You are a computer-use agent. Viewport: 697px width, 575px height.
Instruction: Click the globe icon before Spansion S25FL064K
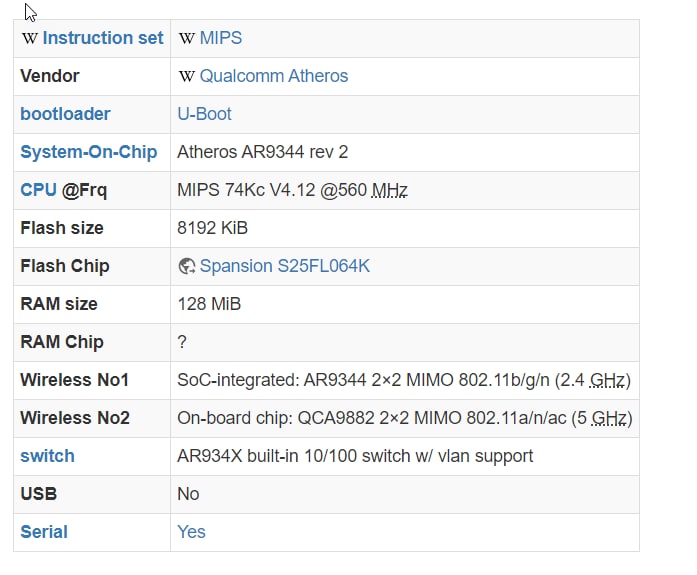pos(187,266)
